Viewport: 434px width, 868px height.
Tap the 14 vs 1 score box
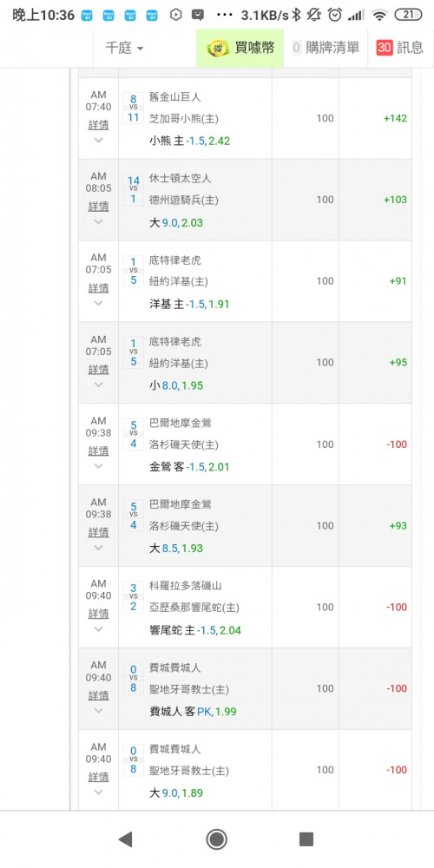click(x=134, y=189)
